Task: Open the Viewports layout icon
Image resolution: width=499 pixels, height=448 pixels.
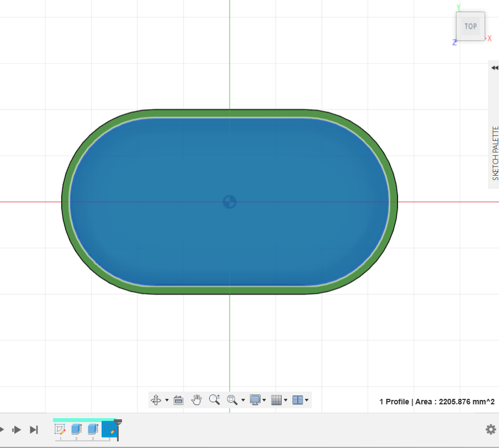Action: pyautogui.click(x=298, y=400)
